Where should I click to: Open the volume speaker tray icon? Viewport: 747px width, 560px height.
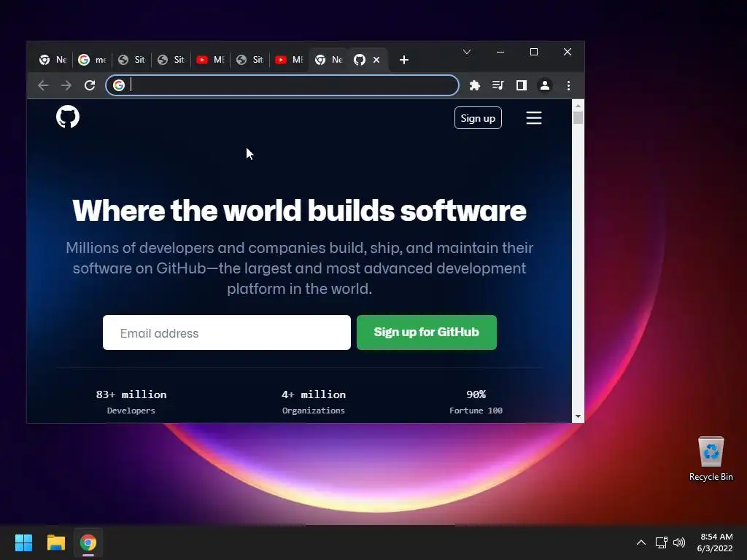coord(679,542)
